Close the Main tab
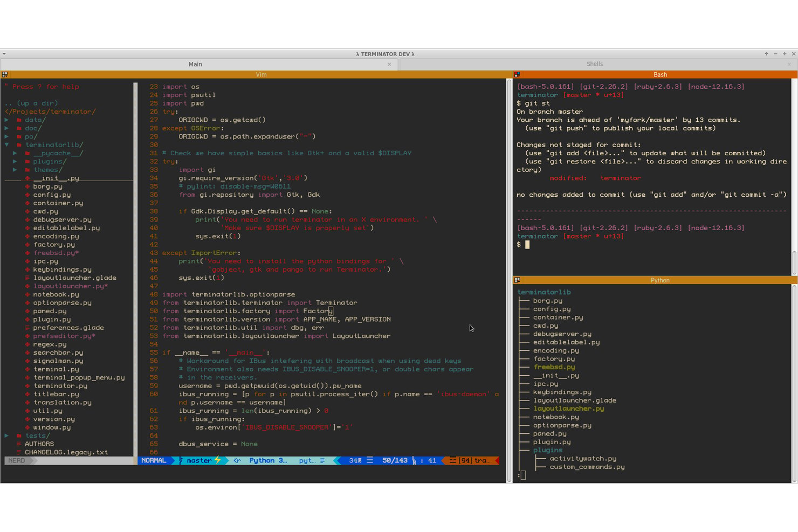This screenshot has width=798, height=532. tap(389, 64)
